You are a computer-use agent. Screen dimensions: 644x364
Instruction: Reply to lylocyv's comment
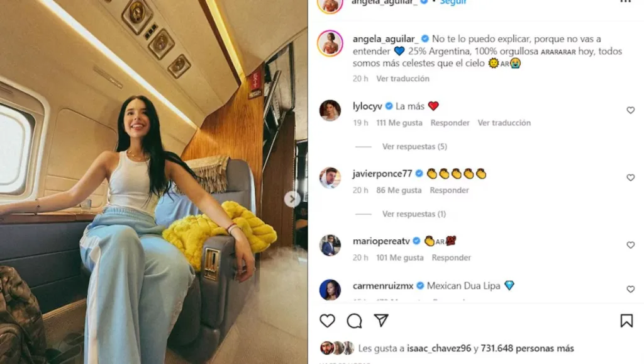pos(450,123)
